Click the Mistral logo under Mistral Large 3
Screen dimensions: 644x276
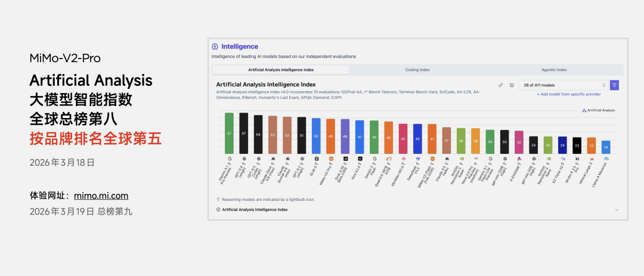[x=592, y=159]
